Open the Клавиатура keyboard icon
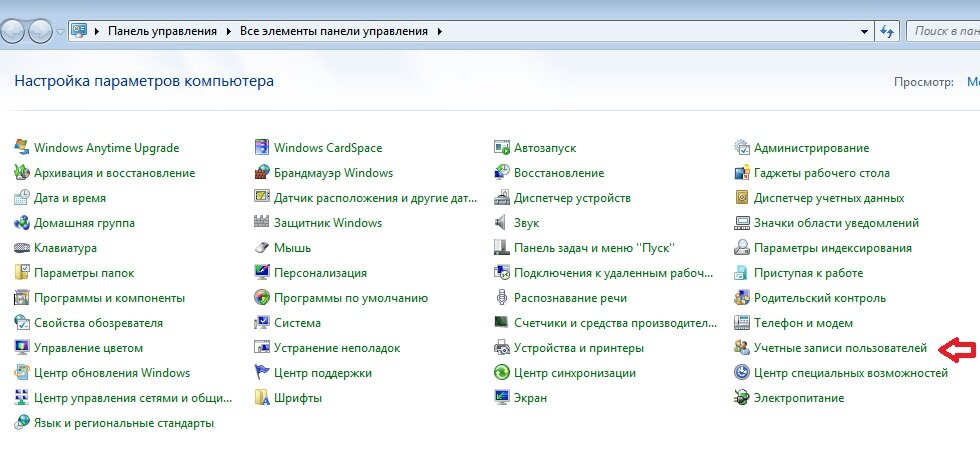The height and width of the screenshot is (451, 980). pyautogui.click(x=22, y=247)
